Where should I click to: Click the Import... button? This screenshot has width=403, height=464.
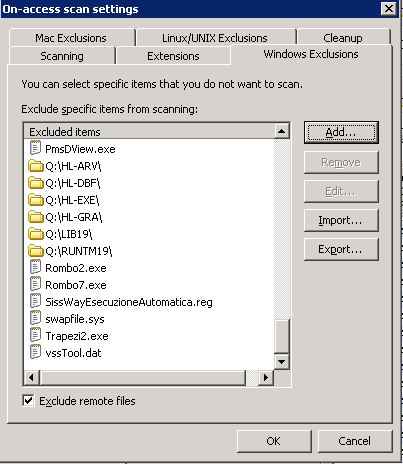pos(341,220)
